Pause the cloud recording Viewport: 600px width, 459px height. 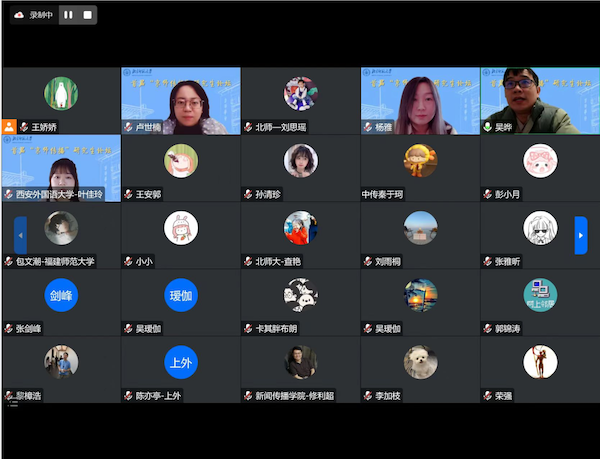[x=68, y=15]
